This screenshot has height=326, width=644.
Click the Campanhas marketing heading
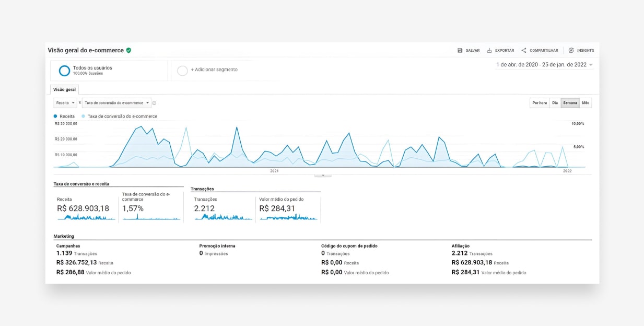tap(68, 246)
